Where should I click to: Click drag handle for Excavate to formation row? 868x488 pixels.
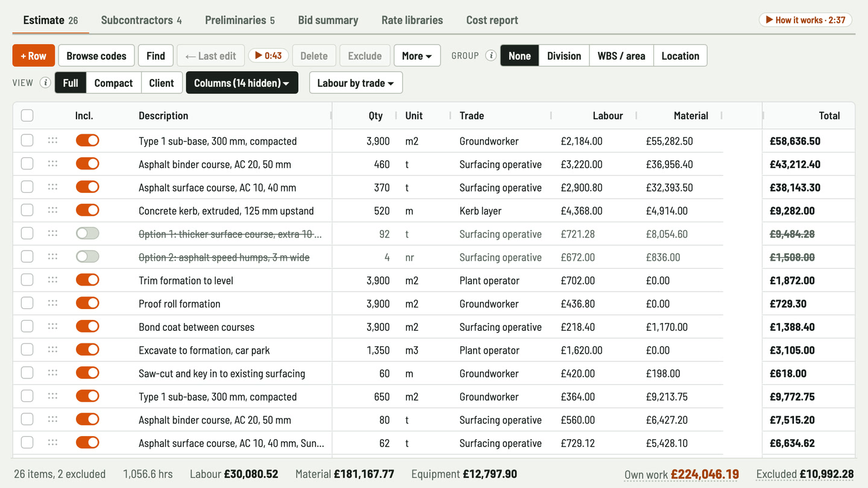52,349
